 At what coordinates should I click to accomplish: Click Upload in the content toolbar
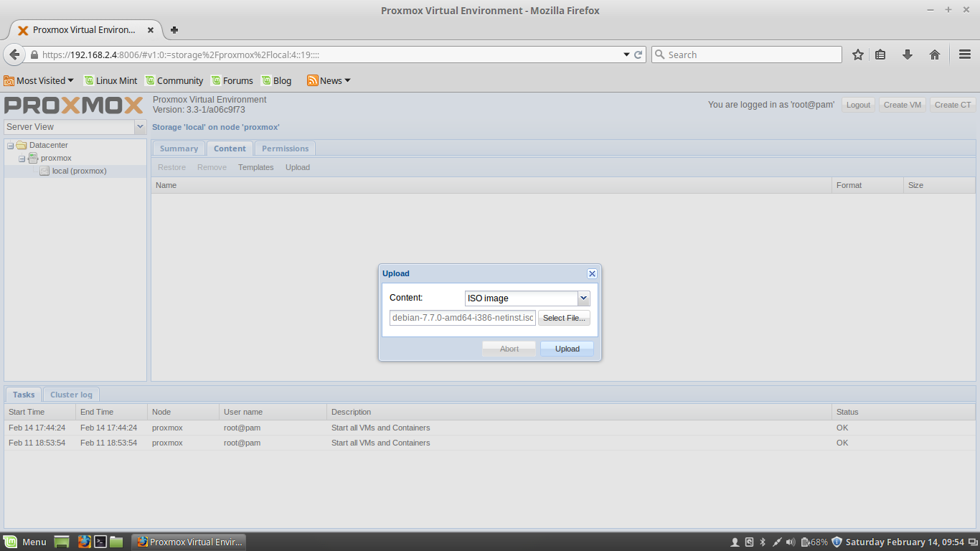pyautogui.click(x=298, y=167)
